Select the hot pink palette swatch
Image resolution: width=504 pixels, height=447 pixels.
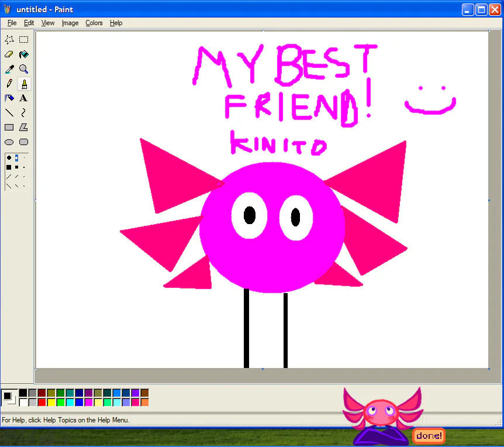point(136,403)
